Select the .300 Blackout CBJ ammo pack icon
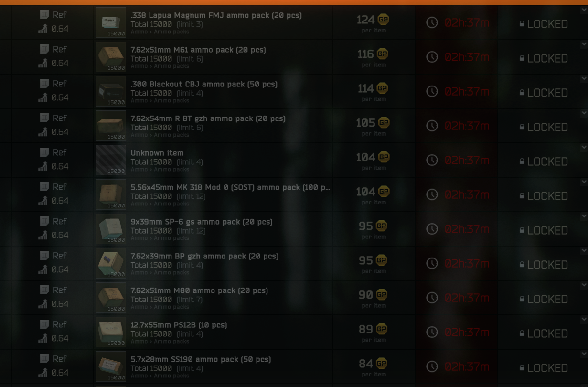 click(111, 91)
